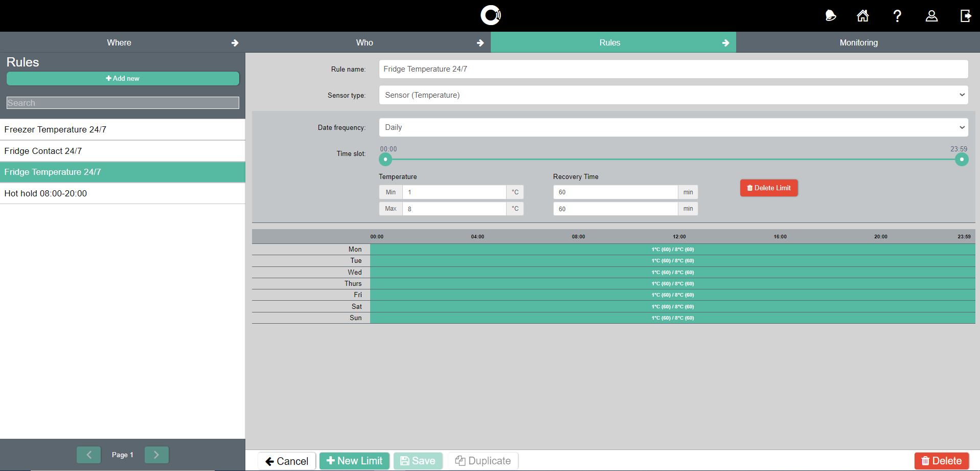Go to next page with right chevron
This screenshot has height=471, width=980.
tap(156, 455)
